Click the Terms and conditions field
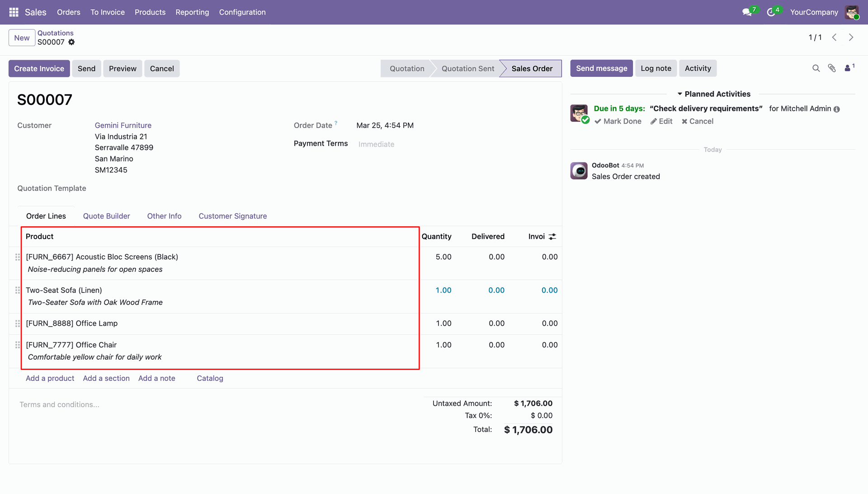The height and width of the screenshot is (494, 868). [x=59, y=404]
